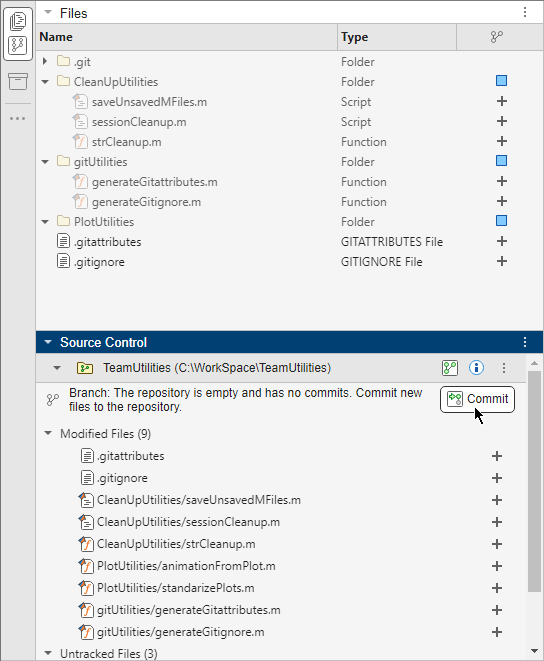Click plus next to .gitignore in Modified Files
544x661 pixels.
coord(497,478)
